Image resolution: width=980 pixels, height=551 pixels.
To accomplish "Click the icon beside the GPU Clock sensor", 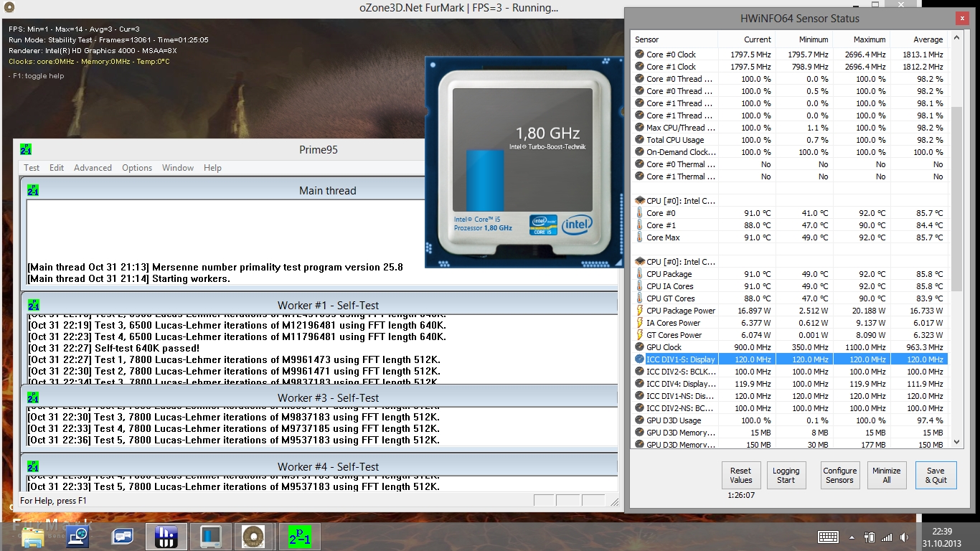I will pos(640,347).
